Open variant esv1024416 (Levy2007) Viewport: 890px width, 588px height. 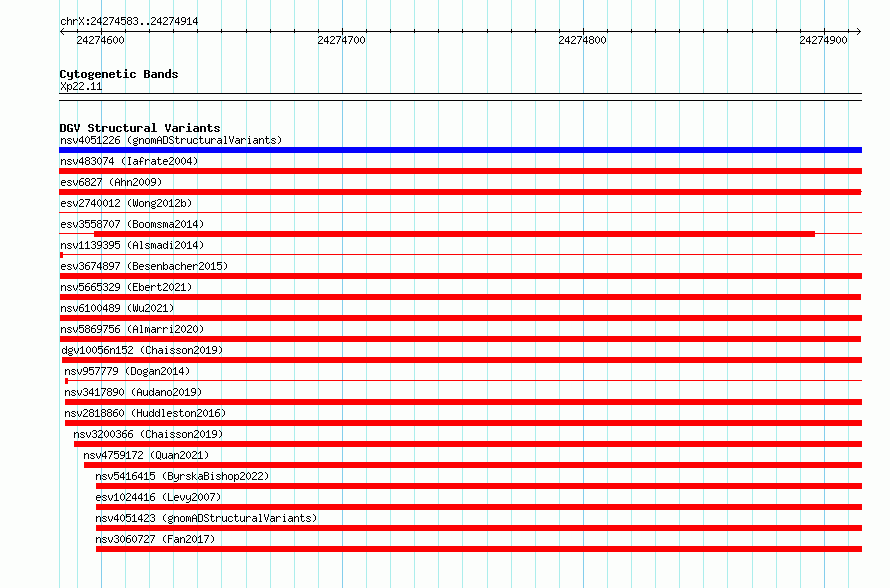[158, 497]
